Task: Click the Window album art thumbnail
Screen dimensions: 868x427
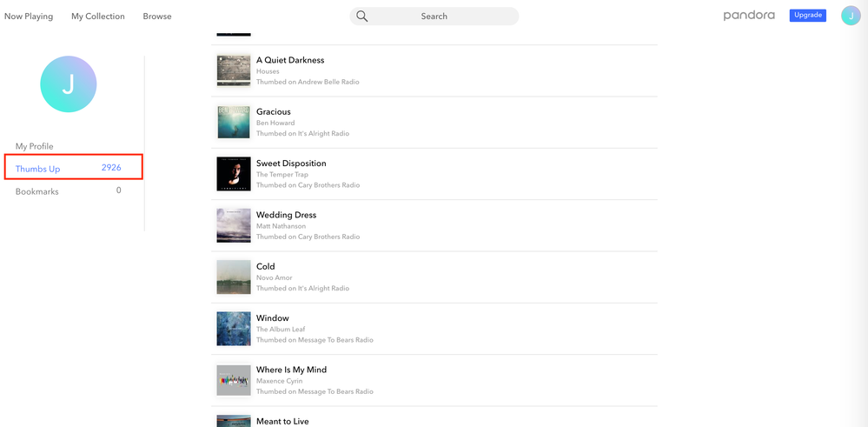Action: (x=234, y=329)
